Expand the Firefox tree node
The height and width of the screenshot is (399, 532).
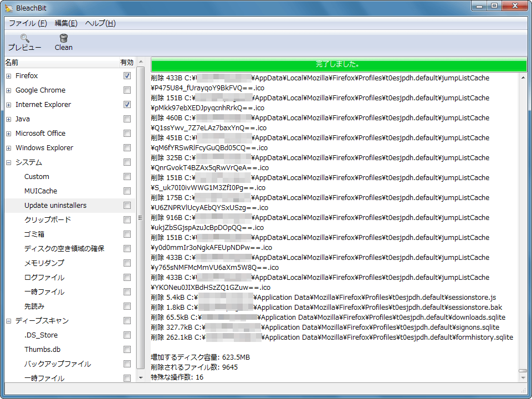[9, 76]
